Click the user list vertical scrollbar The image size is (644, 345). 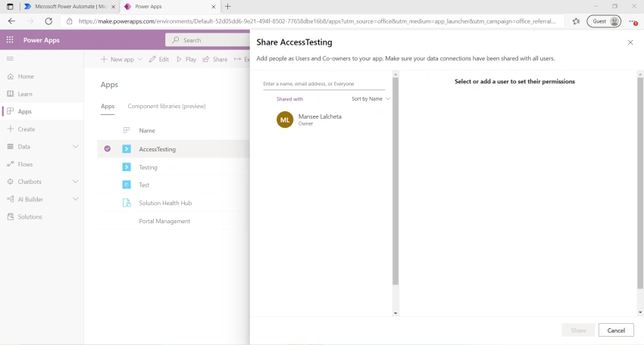[x=395, y=181]
